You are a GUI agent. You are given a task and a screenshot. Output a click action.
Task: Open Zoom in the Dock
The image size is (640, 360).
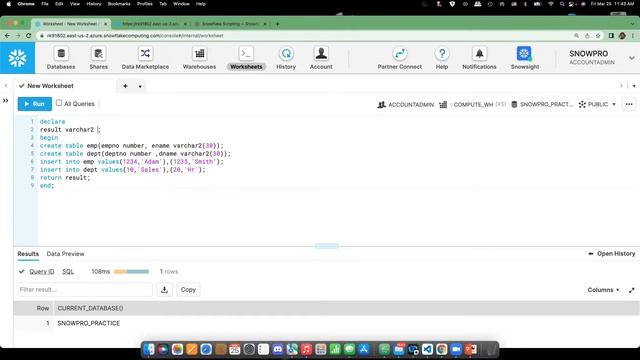[x=456, y=349]
